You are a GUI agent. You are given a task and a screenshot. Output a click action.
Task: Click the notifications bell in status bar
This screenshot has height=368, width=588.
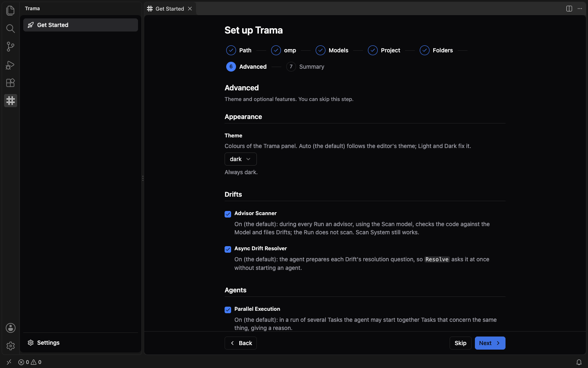point(579,362)
